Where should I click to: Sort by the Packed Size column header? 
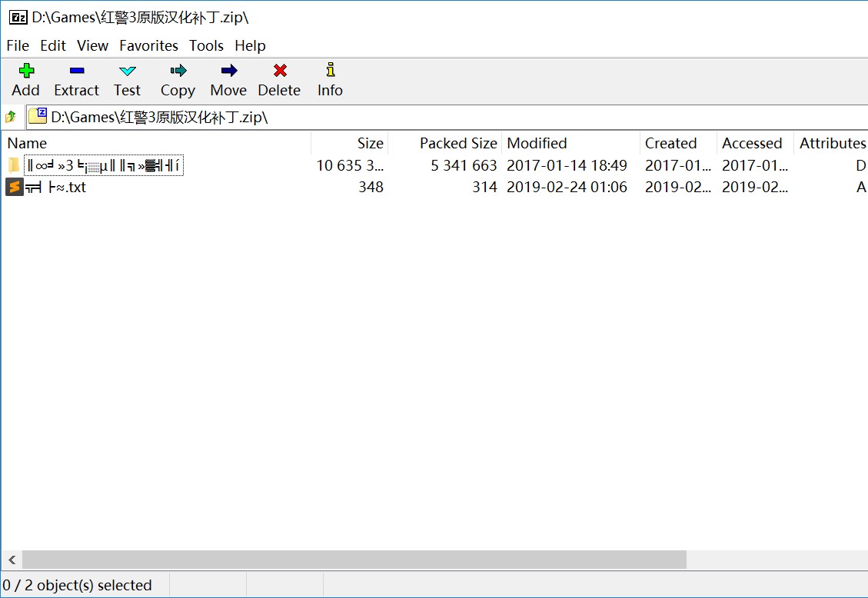point(444,143)
